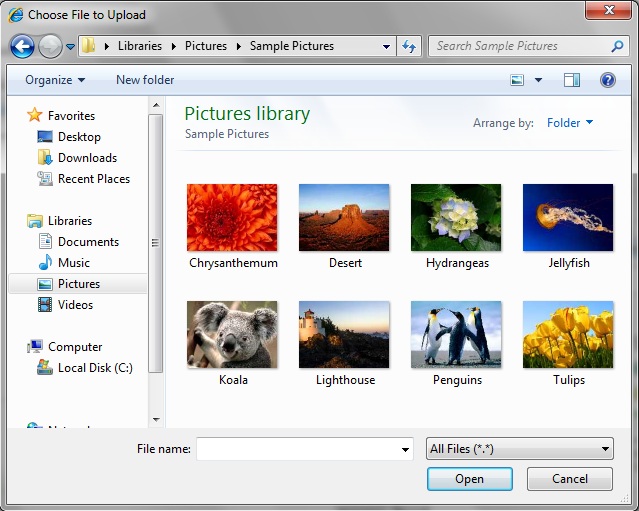
Task: Click the Videos filmstrip icon
Action: click(x=45, y=305)
